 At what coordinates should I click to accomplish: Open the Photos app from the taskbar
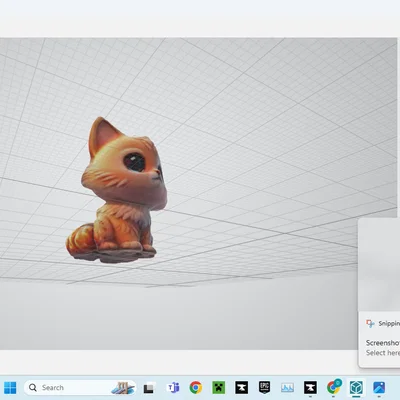[x=379, y=388]
